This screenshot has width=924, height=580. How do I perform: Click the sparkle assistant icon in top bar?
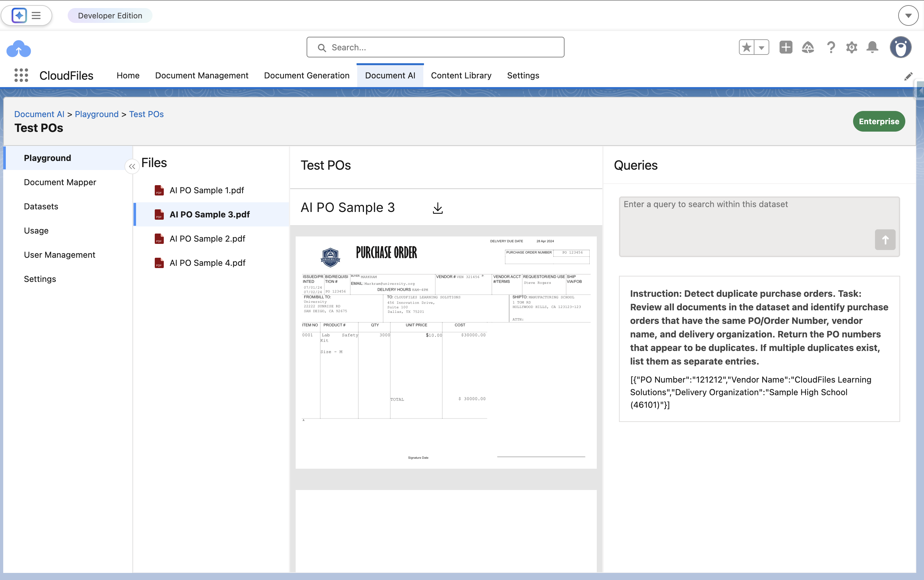19,15
